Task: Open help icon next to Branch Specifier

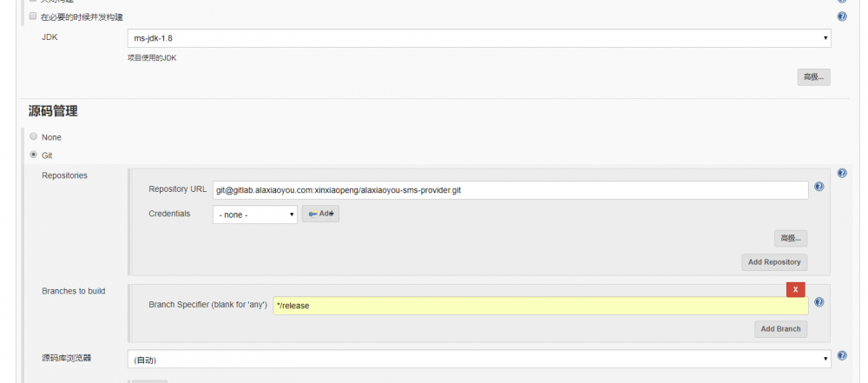Action: coord(819,302)
